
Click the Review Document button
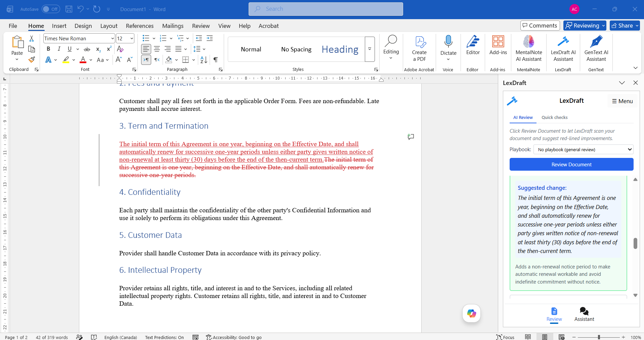click(x=571, y=164)
